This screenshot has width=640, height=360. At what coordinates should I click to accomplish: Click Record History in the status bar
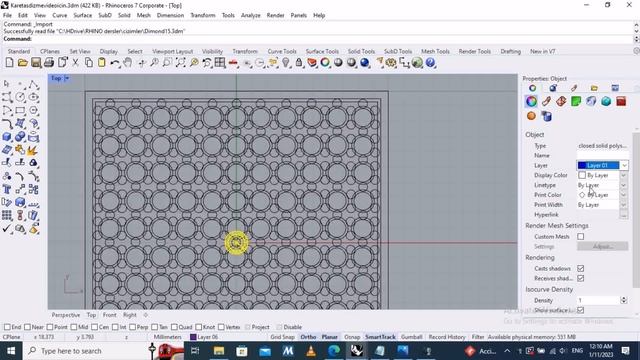click(x=447, y=337)
